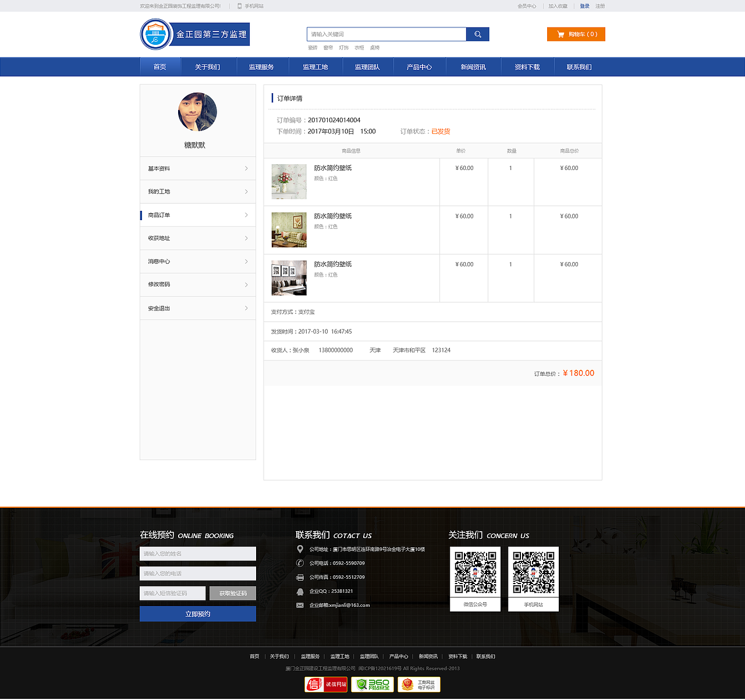Click 加入收藏 link in top bar

[x=558, y=6]
